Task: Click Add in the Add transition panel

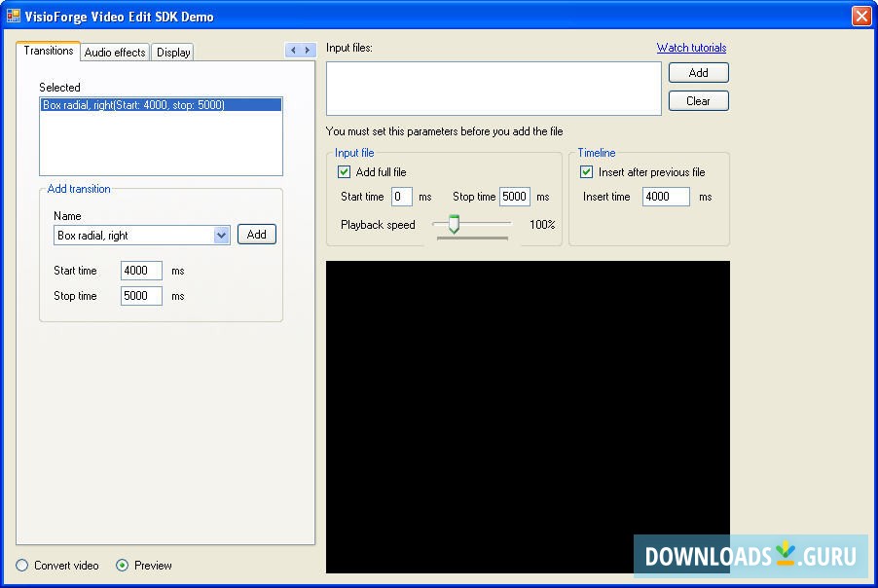Action: (256, 234)
